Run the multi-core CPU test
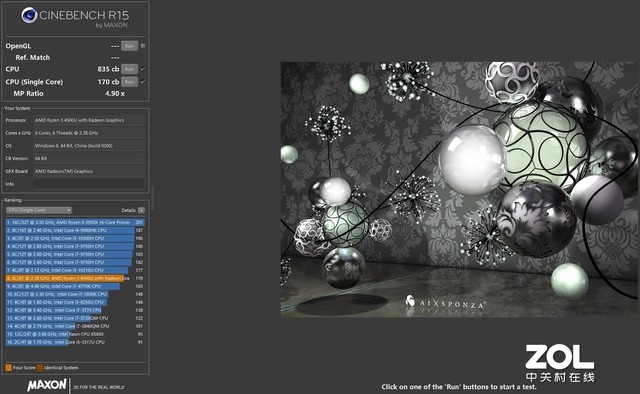 pos(129,69)
